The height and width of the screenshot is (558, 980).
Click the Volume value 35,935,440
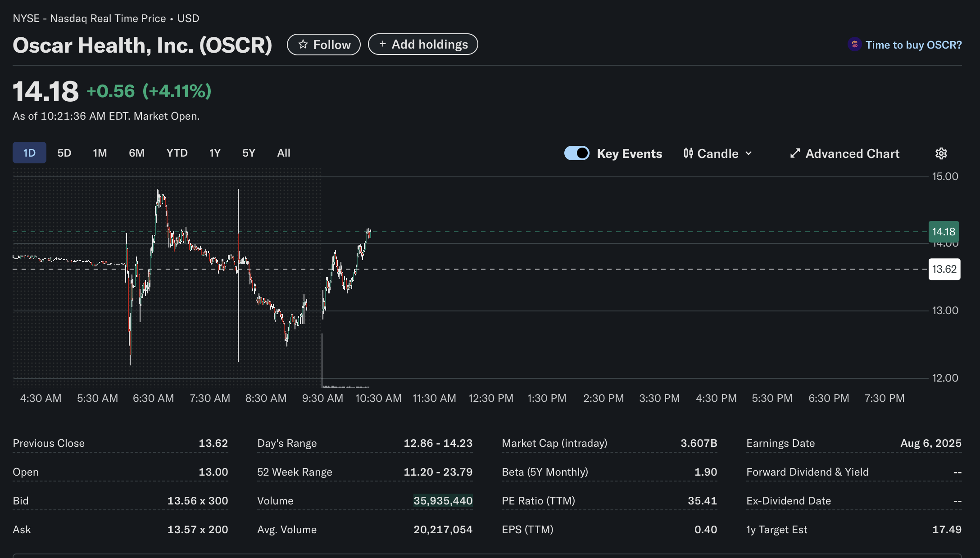(443, 501)
